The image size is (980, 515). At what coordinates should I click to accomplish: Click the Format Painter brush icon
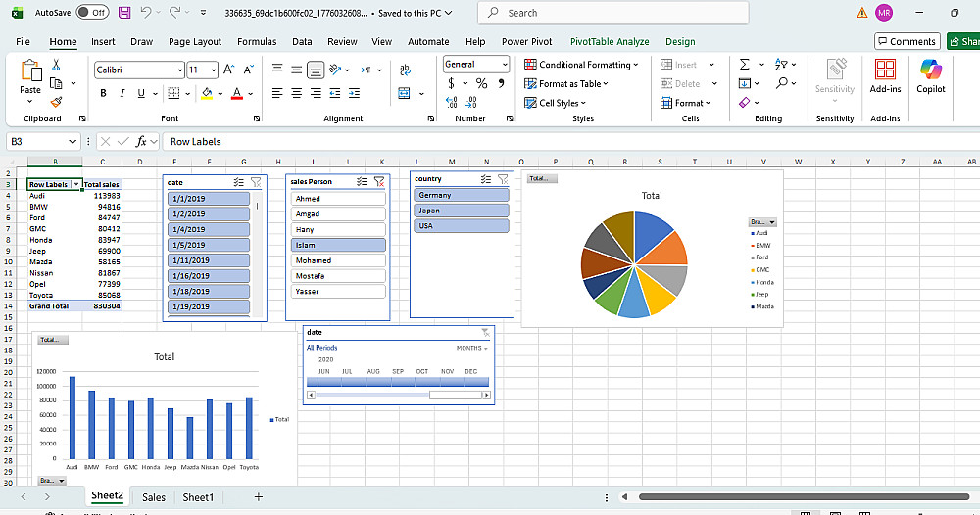(x=56, y=102)
